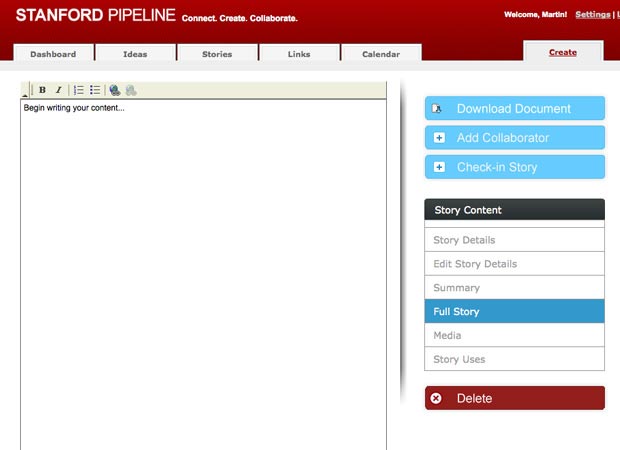Viewport: 620px width, 450px height.
Task: Open the Media section
Action: coord(514,335)
